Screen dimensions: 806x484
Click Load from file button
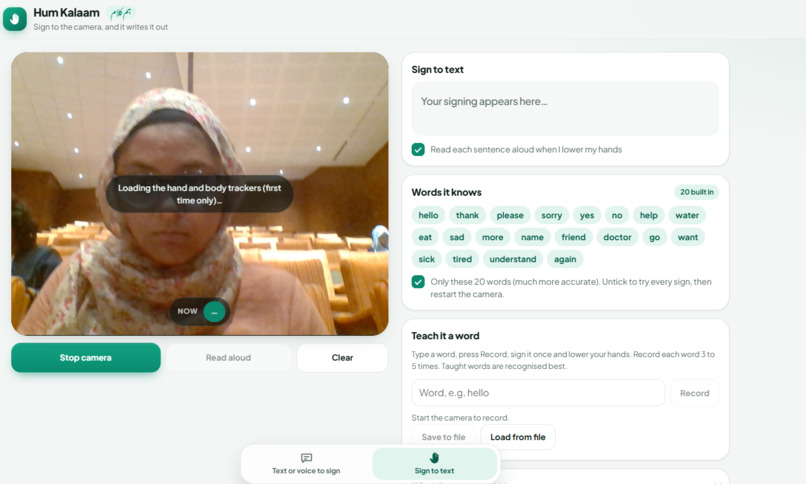(x=518, y=437)
